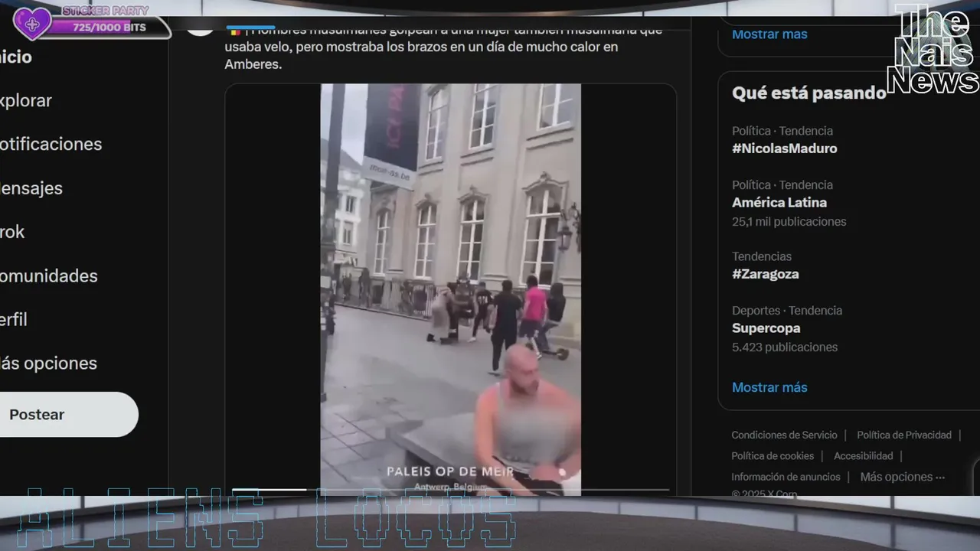The image size is (980, 551).
Task: Click the Postear button
Action: click(x=68, y=414)
